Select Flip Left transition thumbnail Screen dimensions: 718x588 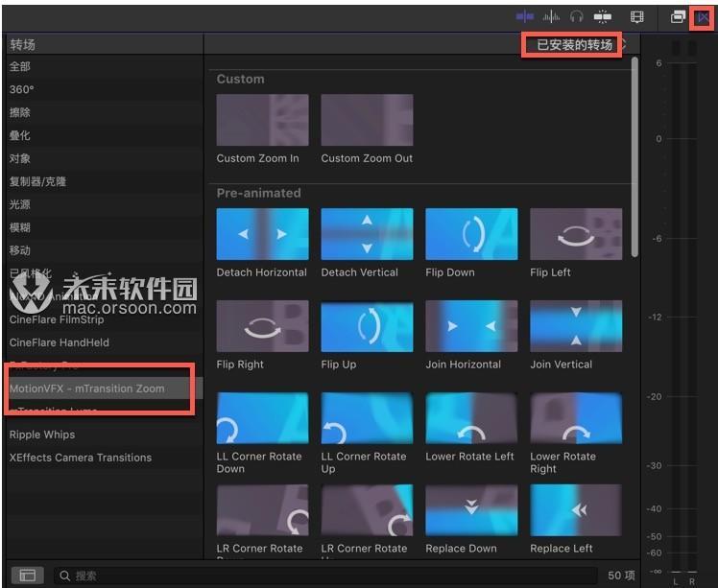click(x=576, y=234)
